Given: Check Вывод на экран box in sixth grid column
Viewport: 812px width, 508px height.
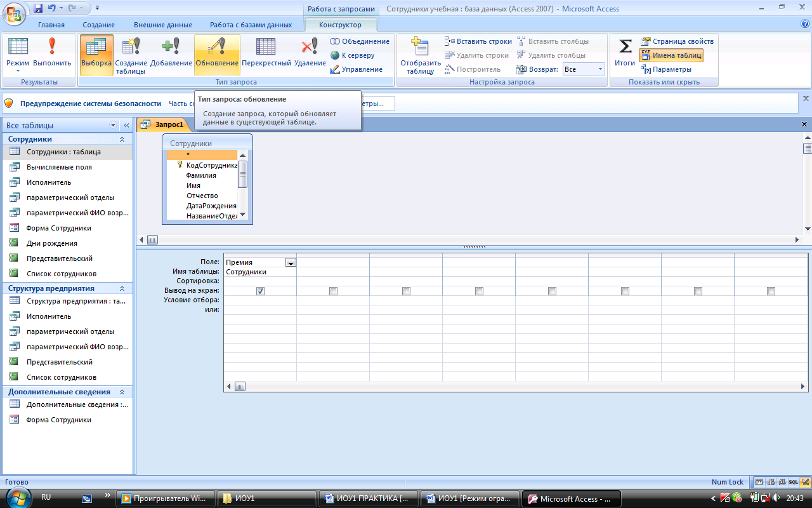Looking at the screenshot, I should coord(625,291).
